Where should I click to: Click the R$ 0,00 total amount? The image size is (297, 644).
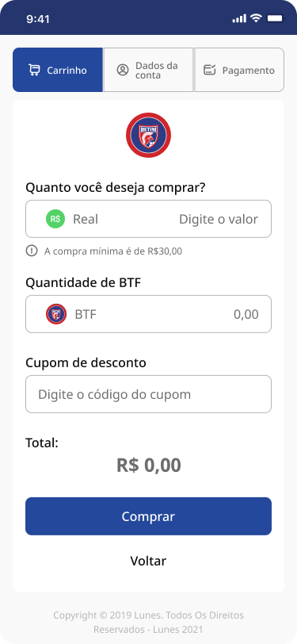pos(149,466)
